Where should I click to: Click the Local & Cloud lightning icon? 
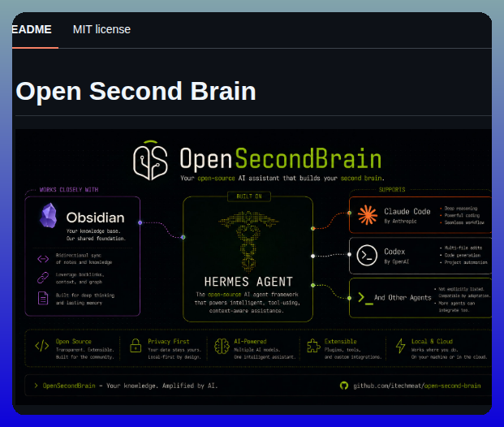tap(400, 346)
